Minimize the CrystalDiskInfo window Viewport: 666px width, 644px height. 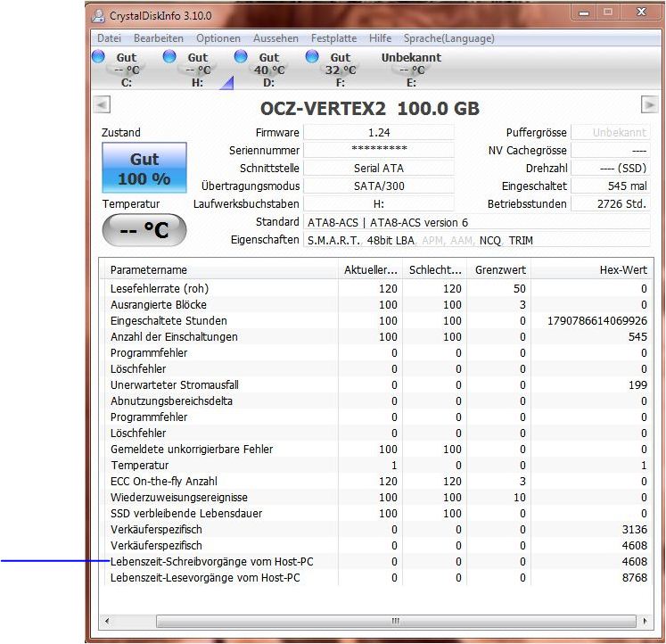pyautogui.click(x=584, y=12)
